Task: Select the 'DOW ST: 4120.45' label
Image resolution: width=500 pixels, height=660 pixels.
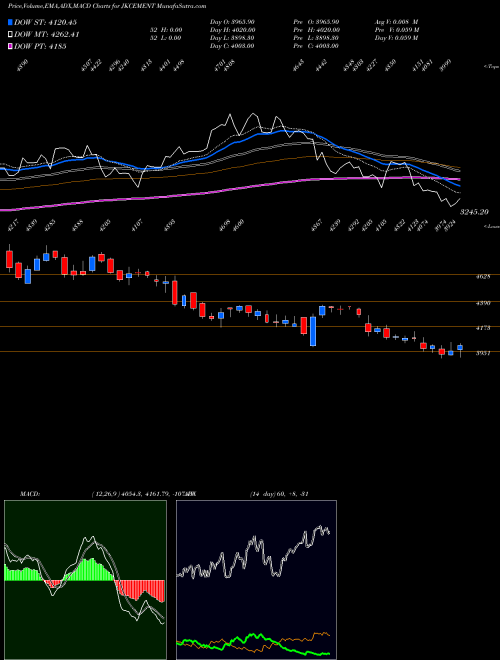Action: tap(45, 22)
